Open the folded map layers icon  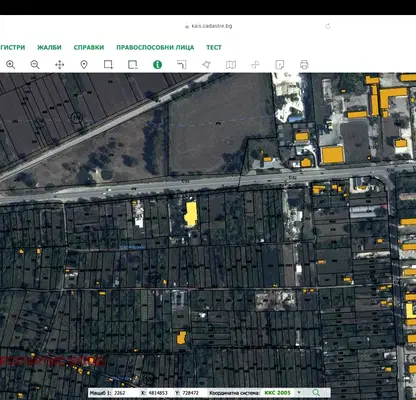[x=231, y=65]
